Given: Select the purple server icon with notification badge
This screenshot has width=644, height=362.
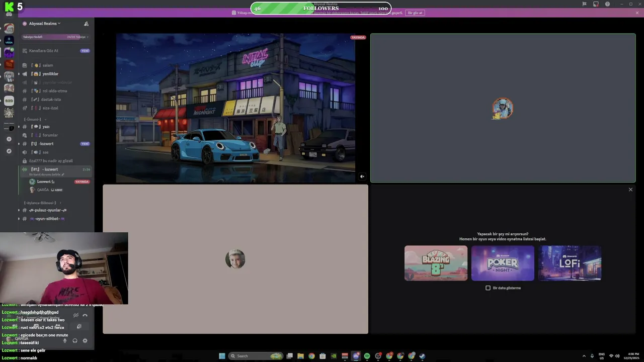Looking at the screenshot, I should click(9, 52).
